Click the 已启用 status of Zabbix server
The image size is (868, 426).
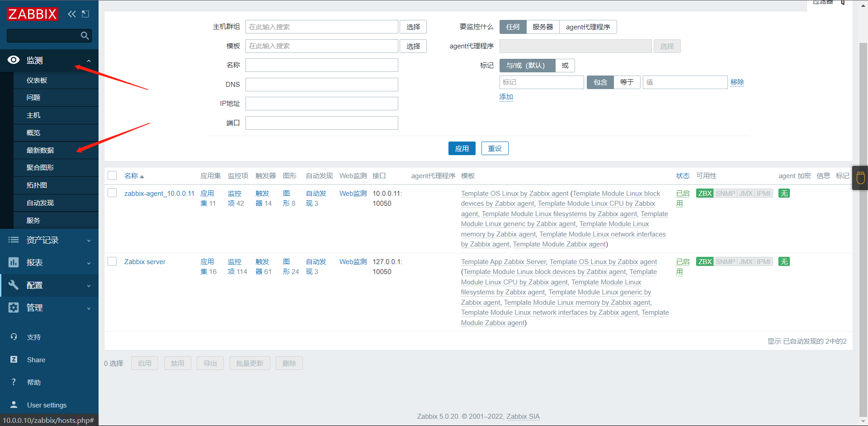(683, 266)
